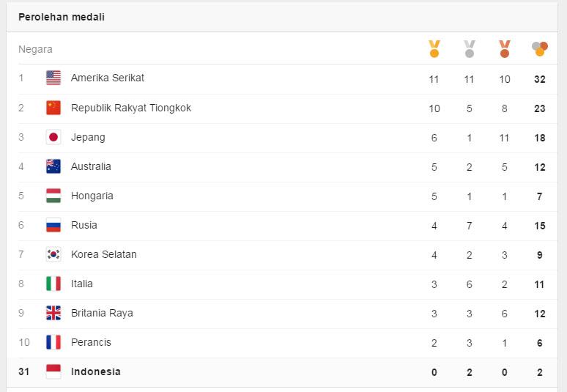Open the Republik Rakyat Tiongkok entry
This screenshot has width=567, height=392.
[x=131, y=108]
